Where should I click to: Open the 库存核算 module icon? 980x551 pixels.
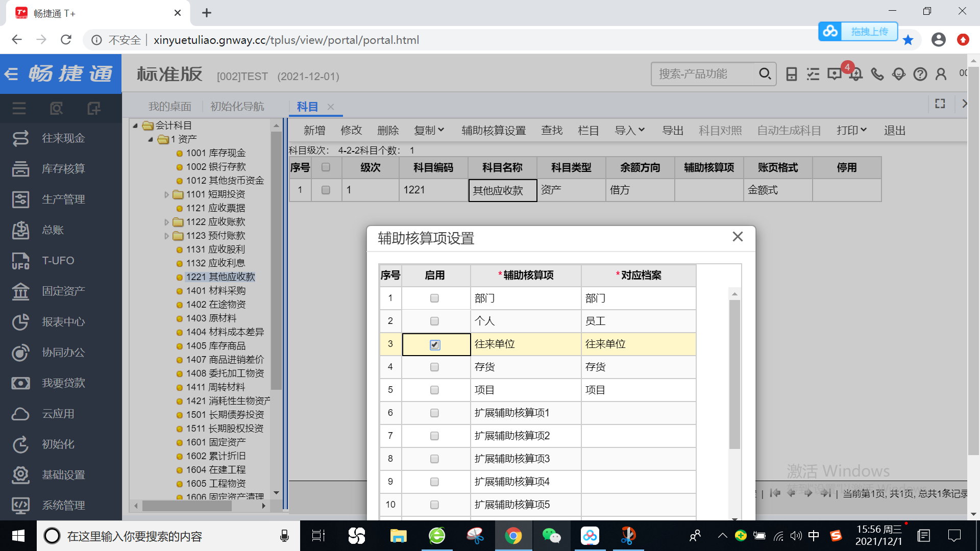20,169
